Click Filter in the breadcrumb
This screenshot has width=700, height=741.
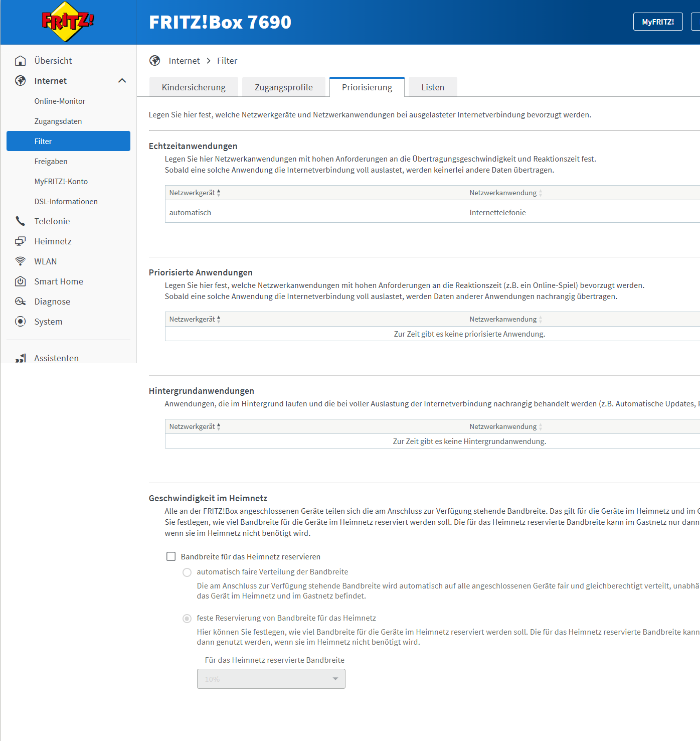pos(227,61)
